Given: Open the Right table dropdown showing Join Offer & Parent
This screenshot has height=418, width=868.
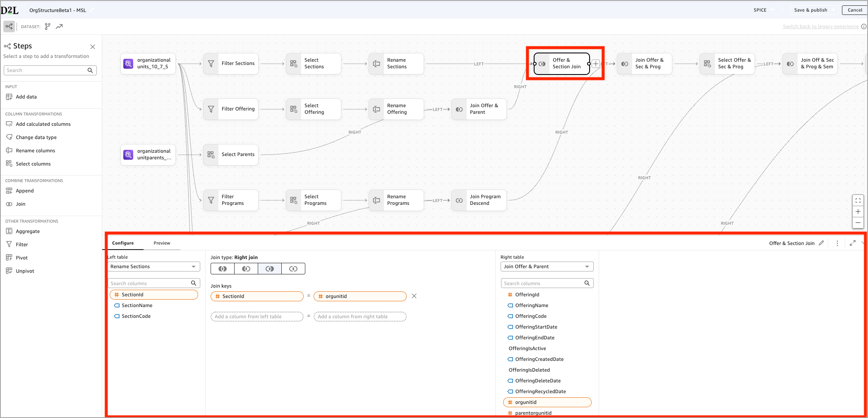Looking at the screenshot, I should coord(547,267).
